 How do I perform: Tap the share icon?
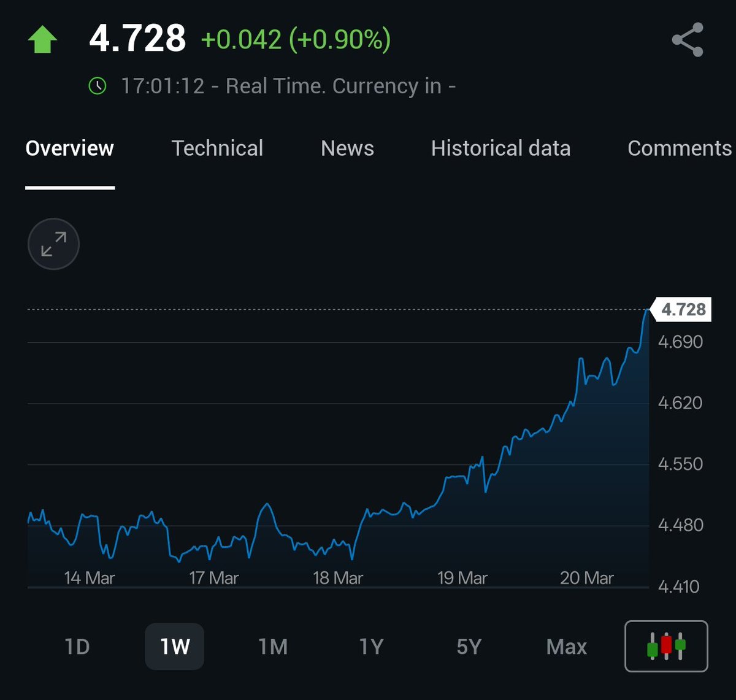(688, 40)
